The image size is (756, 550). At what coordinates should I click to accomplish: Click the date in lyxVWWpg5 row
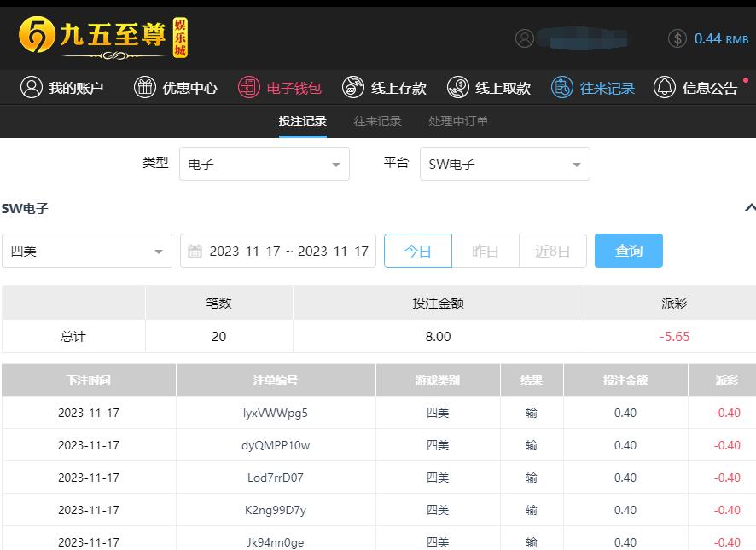89,413
